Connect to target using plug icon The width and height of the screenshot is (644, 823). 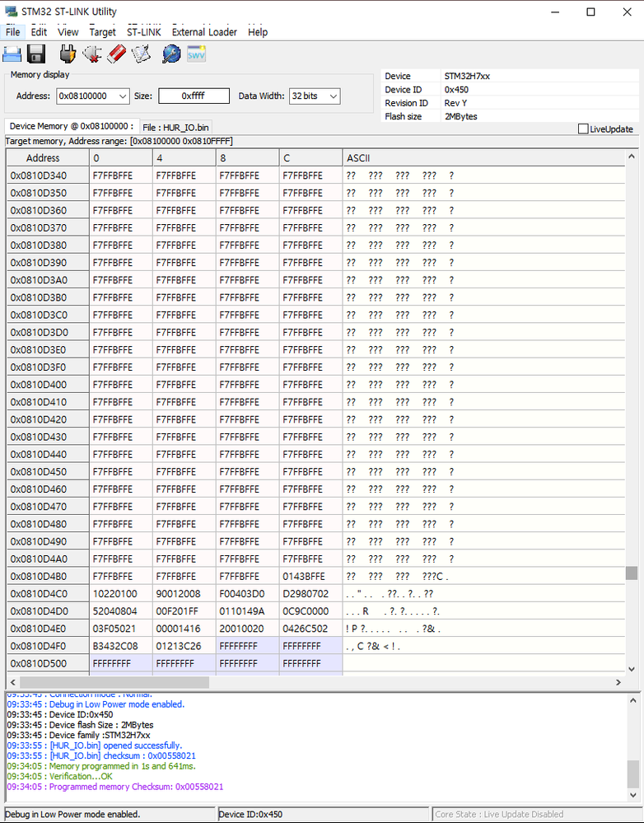68,54
